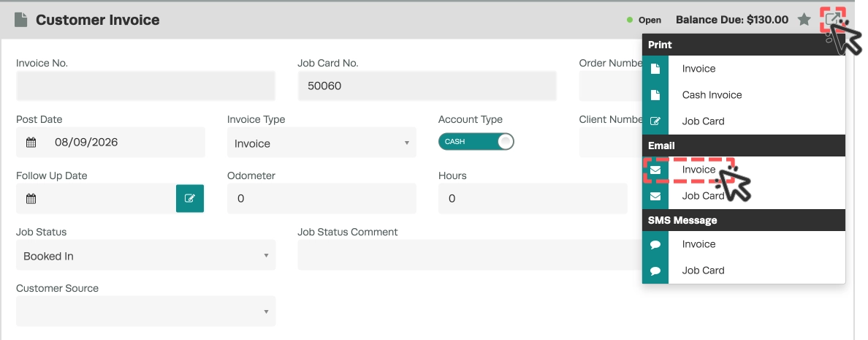868x340 pixels.
Task: Expand the Customer Source dropdown
Action: [145, 311]
